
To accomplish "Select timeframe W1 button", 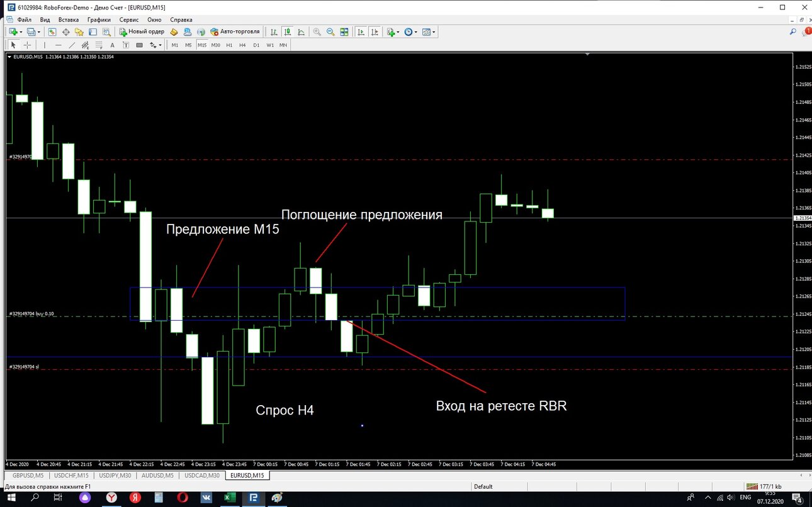I will (x=269, y=45).
